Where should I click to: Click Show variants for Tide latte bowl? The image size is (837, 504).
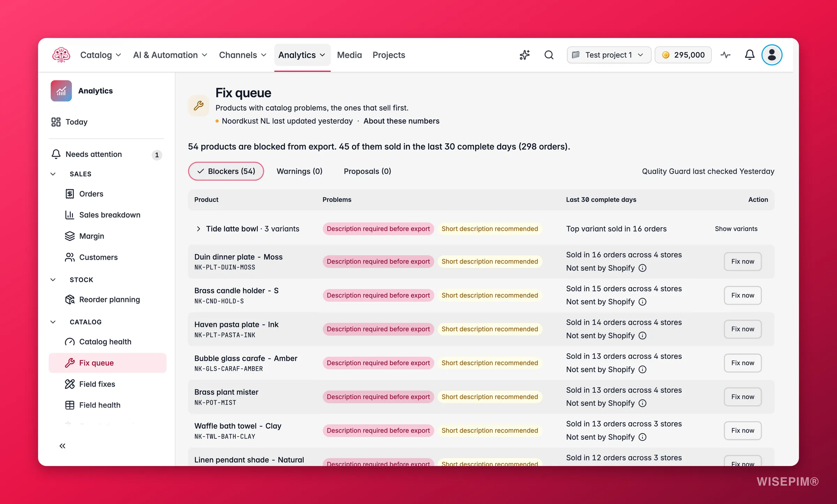coord(736,229)
